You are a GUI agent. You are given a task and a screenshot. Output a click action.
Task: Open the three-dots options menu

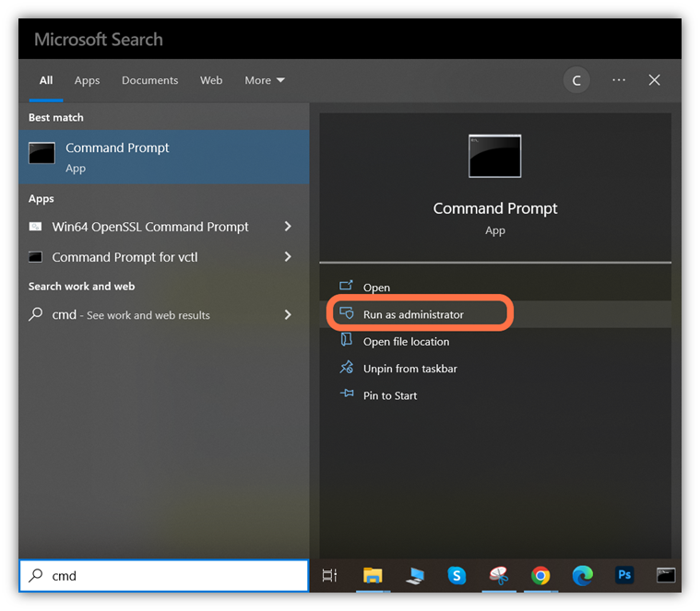619,80
